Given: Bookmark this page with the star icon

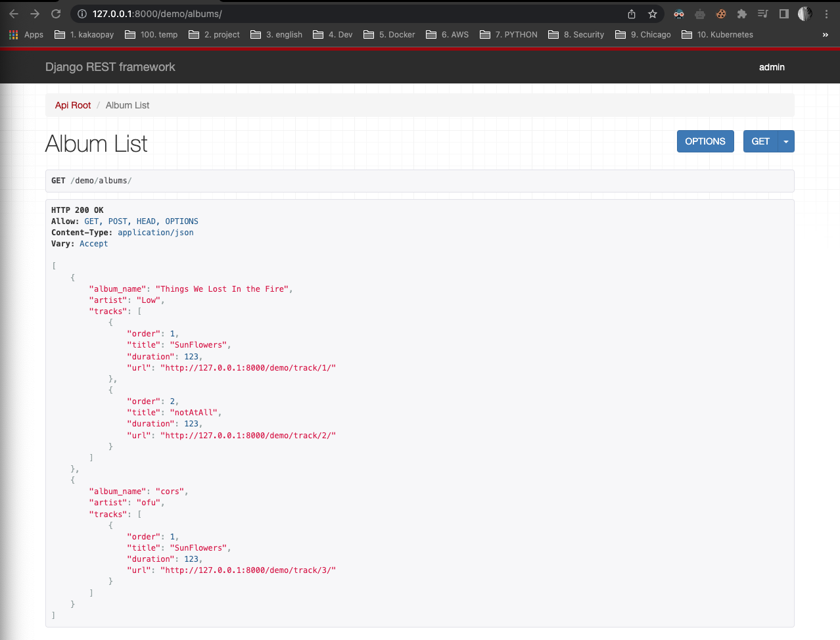Looking at the screenshot, I should [x=653, y=14].
